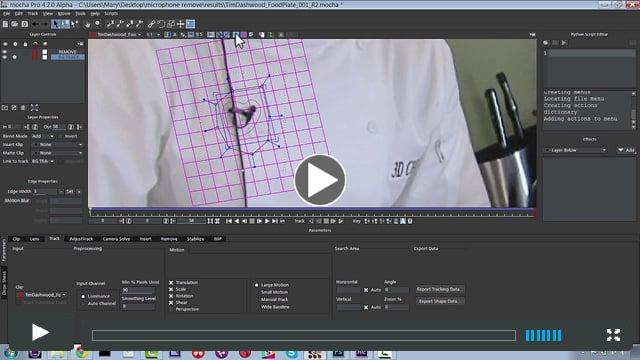
Task: Click go to first frame button
Action: (x=229, y=221)
